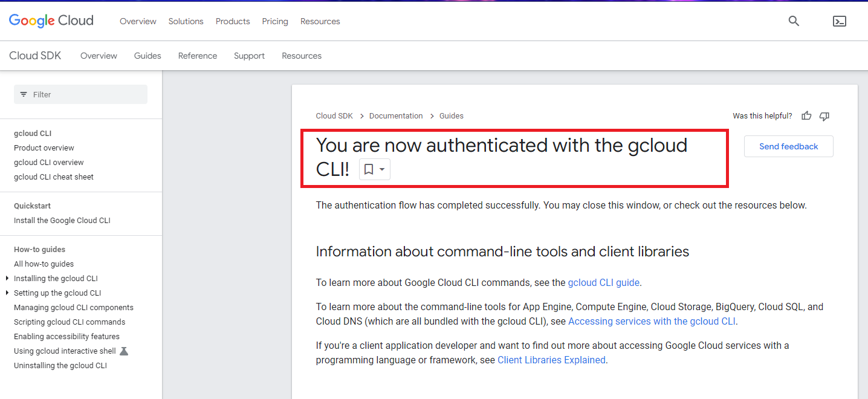
Task: Expand Installing the gcloud CLI section
Action: click(x=7, y=279)
